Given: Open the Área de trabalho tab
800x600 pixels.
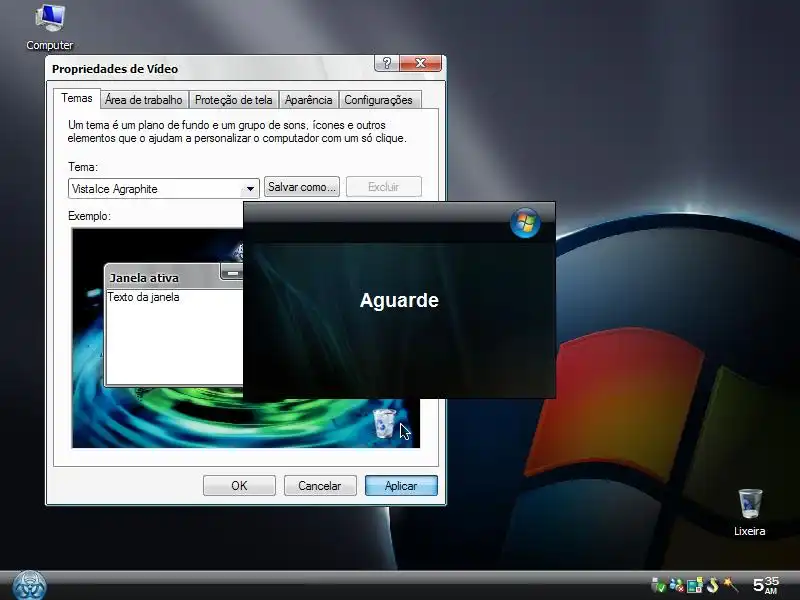Looking at the screenshot, I should pyautogui.click(x=144, y=100).
